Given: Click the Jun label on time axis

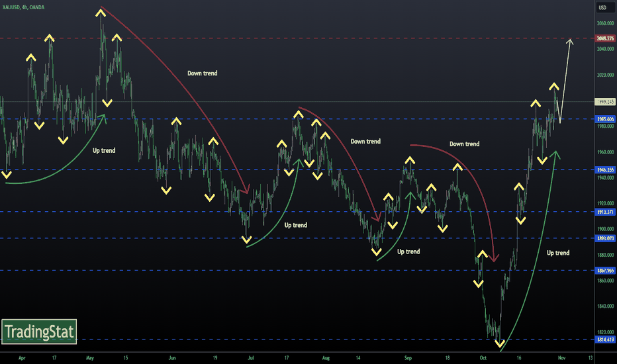Looking at the screenshot, I should point(172,357).
